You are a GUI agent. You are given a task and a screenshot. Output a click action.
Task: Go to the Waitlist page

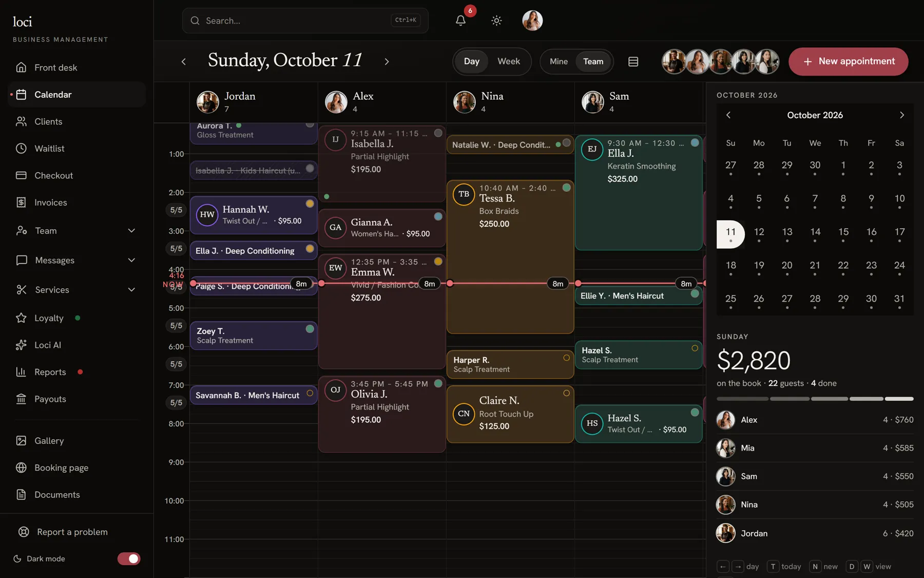[x=76, y=148]
